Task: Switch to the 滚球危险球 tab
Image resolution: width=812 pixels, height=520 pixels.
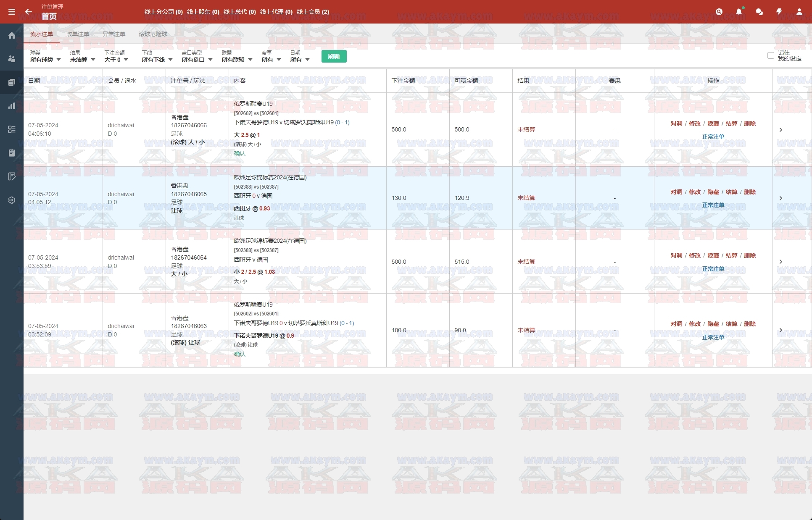Action: pos(153,34)
